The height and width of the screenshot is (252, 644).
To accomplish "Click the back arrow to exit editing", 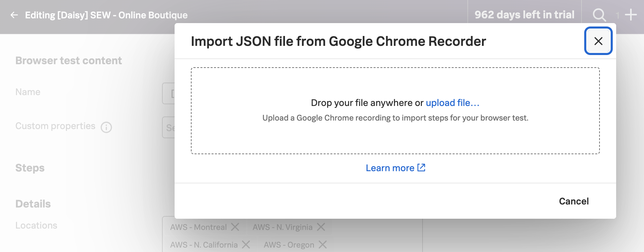I will coord(14,15).
